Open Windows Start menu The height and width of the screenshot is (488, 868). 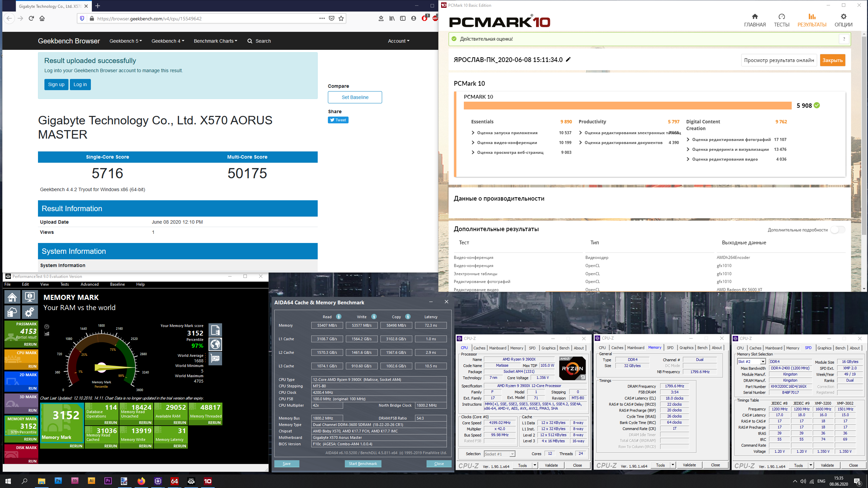pos(8,481)
